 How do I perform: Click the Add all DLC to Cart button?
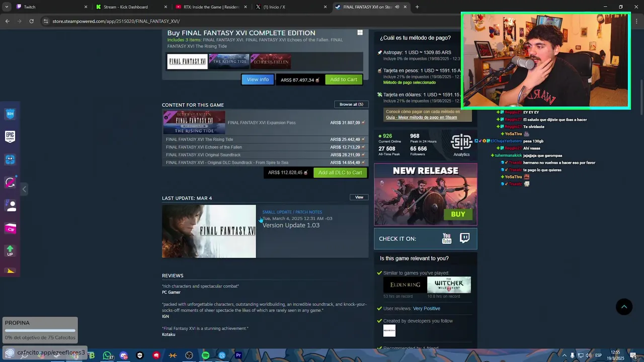(340, 172)
